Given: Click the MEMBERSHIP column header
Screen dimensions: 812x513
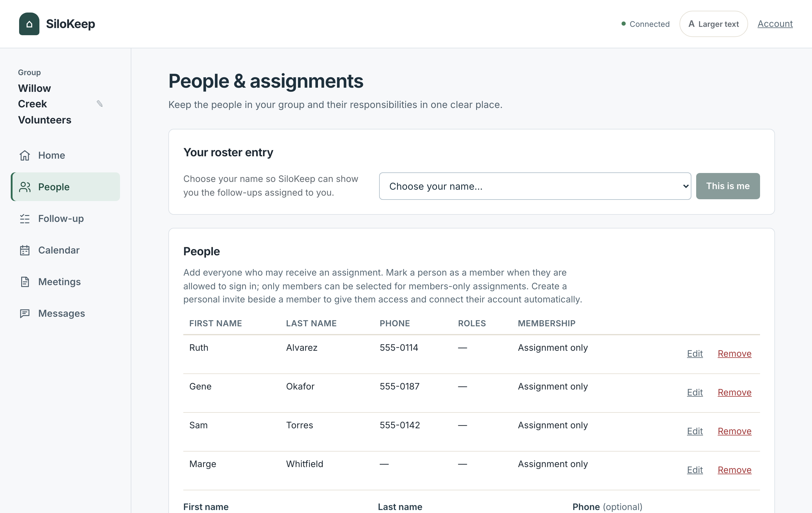Looking at the screenshot, I should pos(547,323).
